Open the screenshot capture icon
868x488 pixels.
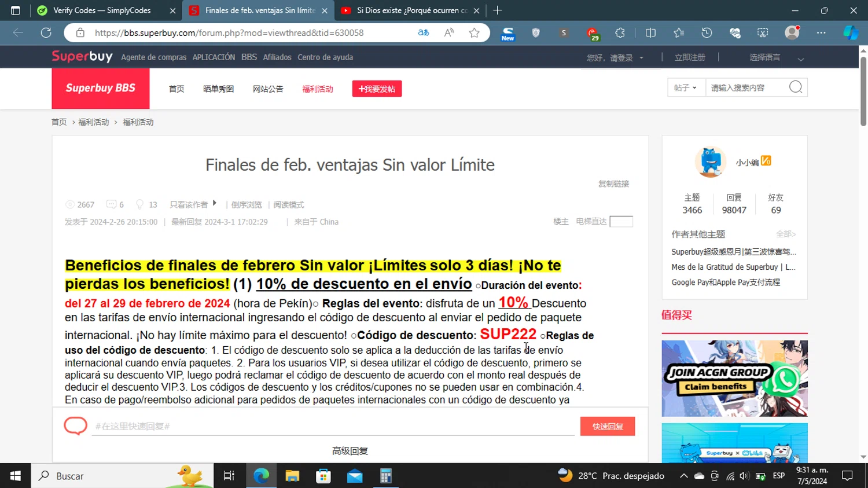click(x=763, y=33)
